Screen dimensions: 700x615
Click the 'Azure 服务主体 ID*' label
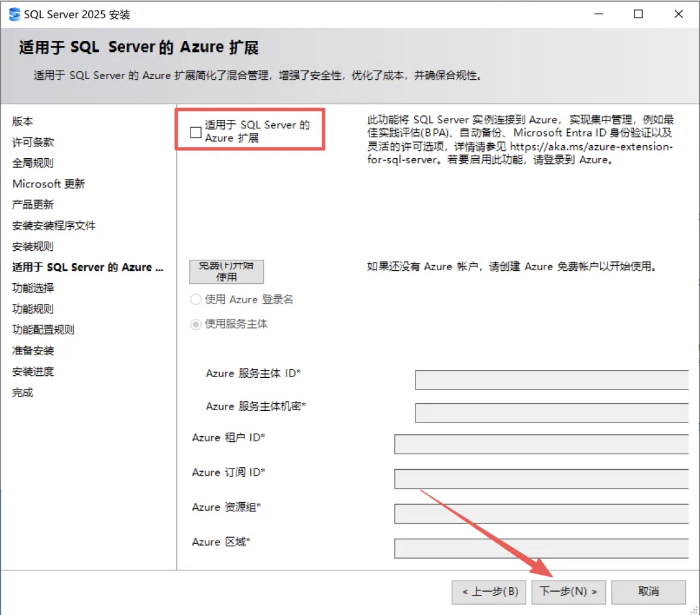click(253, 373)
